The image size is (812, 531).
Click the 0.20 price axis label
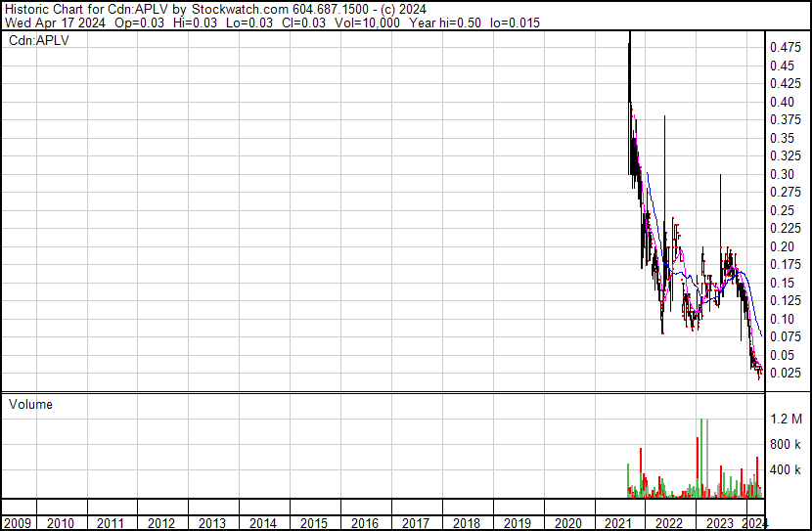[x=783, y=246]
